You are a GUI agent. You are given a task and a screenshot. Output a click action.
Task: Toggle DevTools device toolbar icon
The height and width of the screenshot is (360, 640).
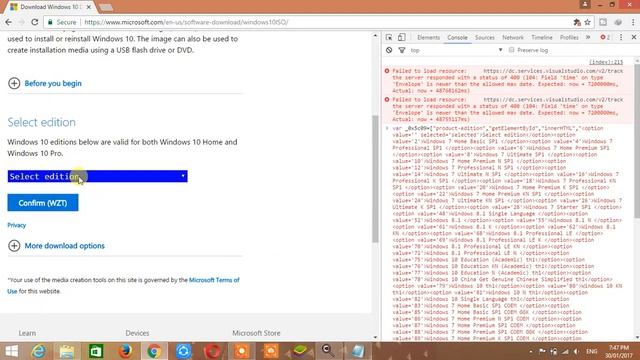pyautogui.click(x=402, y=37)
